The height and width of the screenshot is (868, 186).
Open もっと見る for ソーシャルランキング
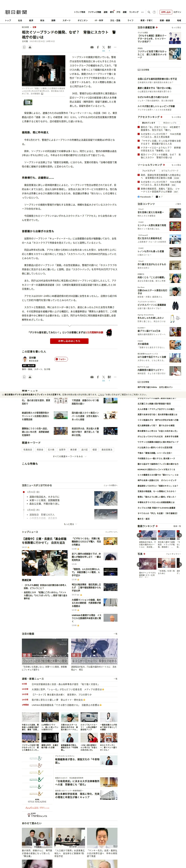tap(176, 165)
